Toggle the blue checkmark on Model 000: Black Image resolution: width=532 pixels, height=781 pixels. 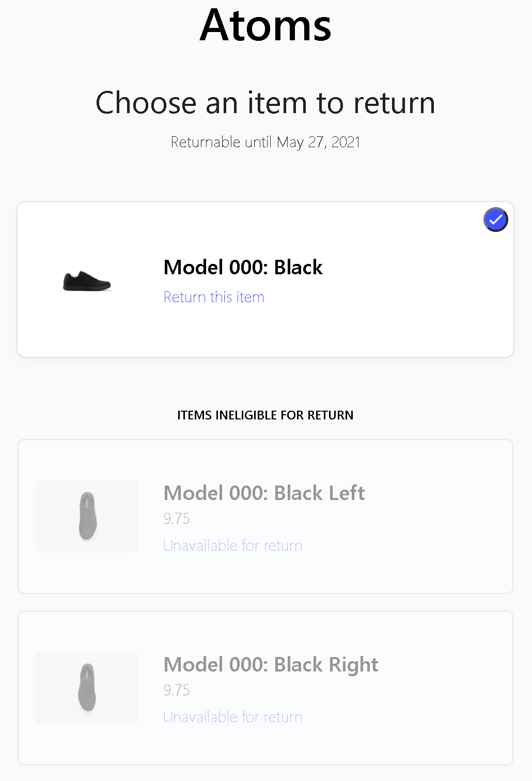click(496, 220)
